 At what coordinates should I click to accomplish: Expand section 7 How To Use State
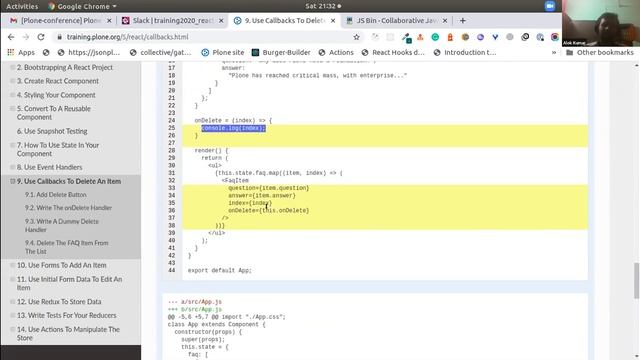[x=13, y=145]
